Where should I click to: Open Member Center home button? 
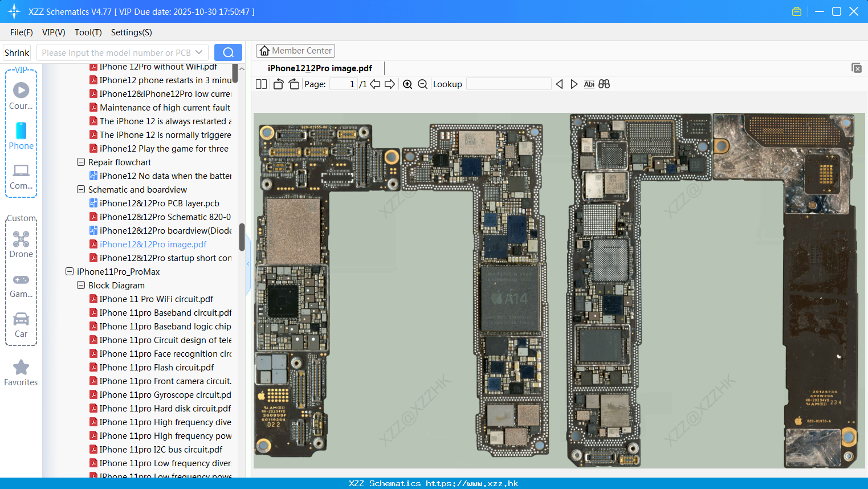point(295,51)
